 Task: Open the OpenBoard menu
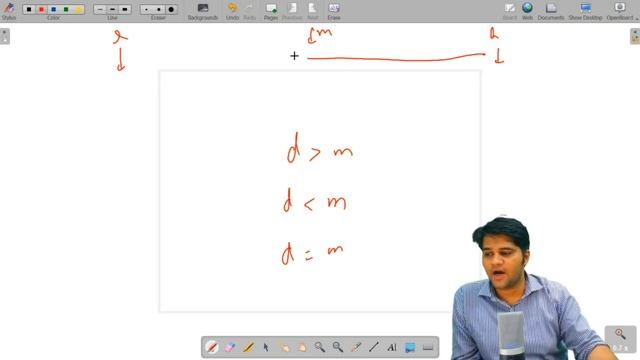(620, 11)
